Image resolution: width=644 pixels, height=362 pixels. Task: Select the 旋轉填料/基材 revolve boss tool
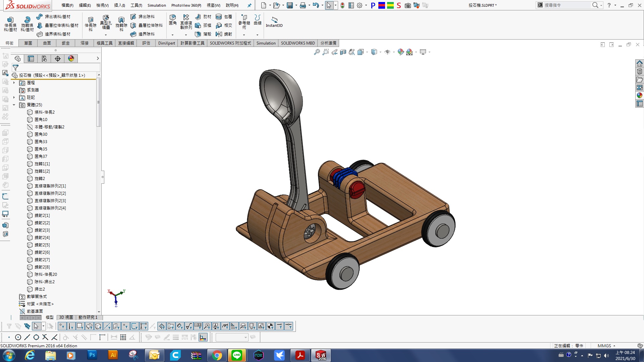click(27, 24)
